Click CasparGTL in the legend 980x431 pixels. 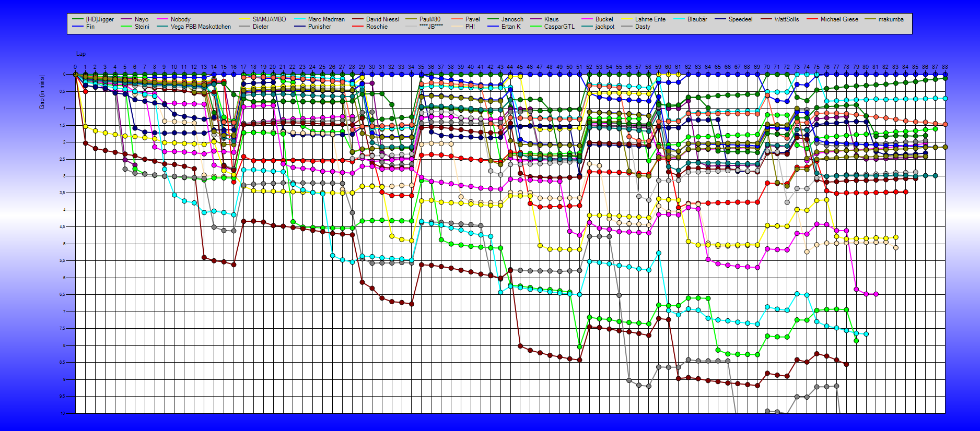[x=553, y=27]
